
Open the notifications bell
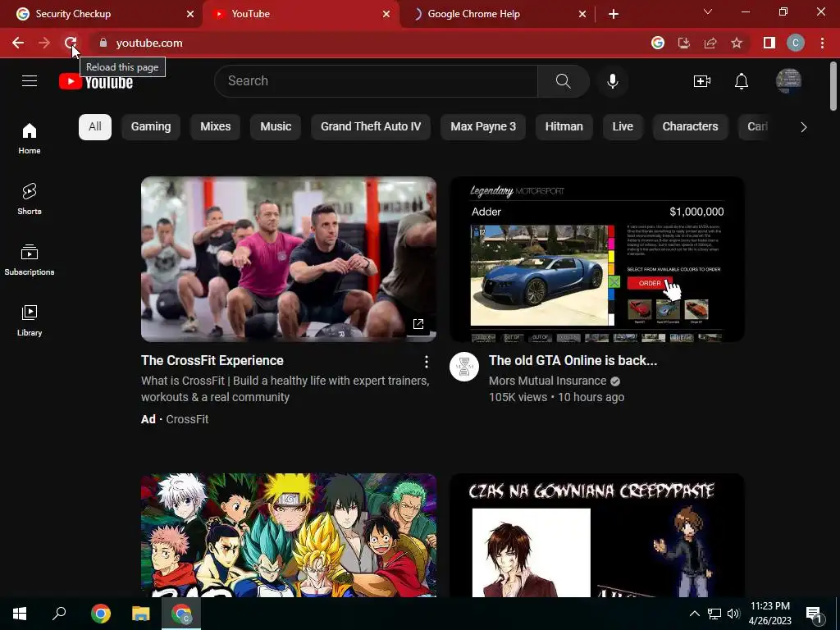pos(742,81)
